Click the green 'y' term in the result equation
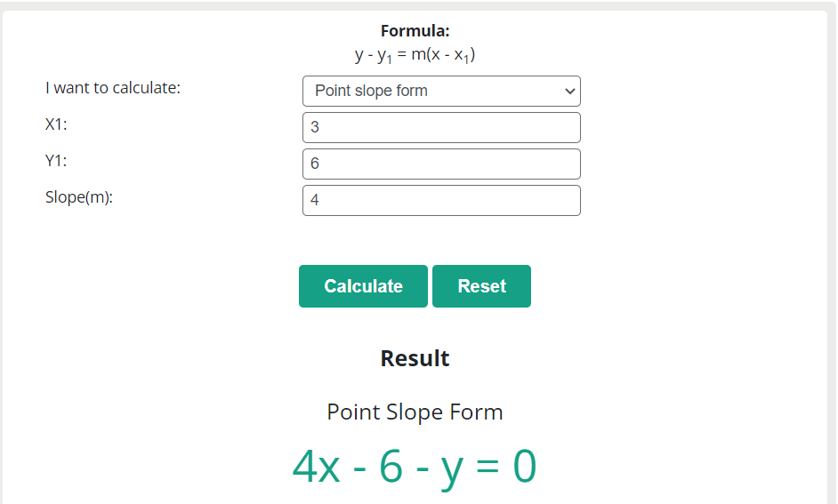 pos(452,470)
